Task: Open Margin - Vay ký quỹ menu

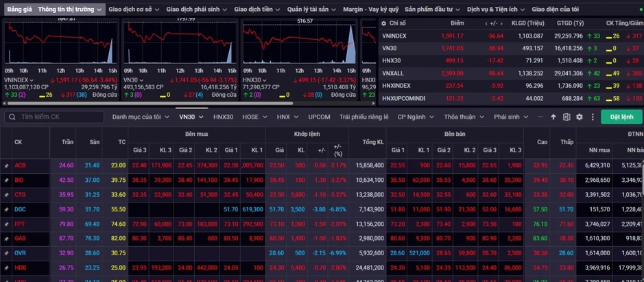Action: pos(370,9)
